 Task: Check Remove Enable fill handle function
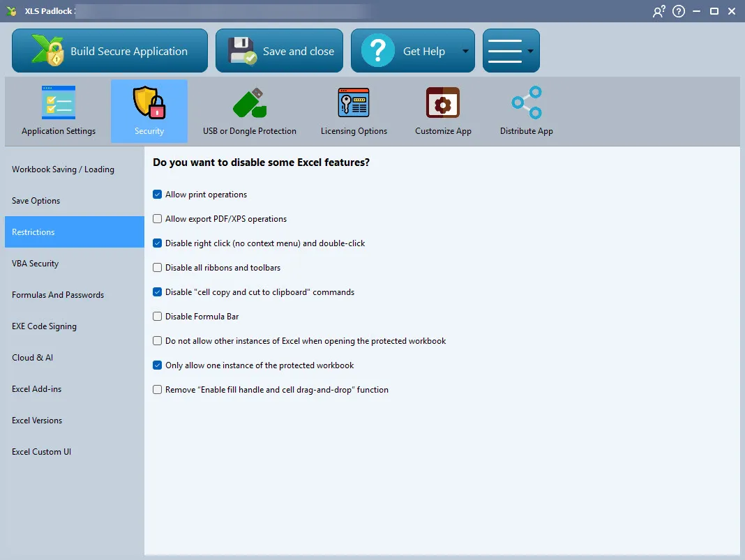(157, 389)
